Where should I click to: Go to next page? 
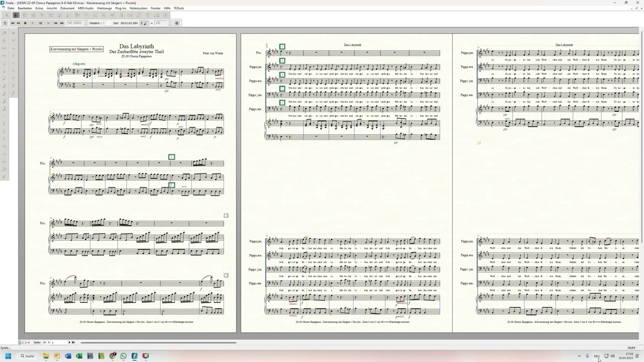[69, 342]
